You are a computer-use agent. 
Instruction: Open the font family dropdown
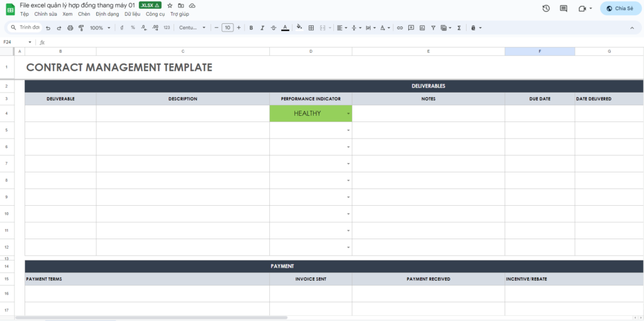coord(192,28)
